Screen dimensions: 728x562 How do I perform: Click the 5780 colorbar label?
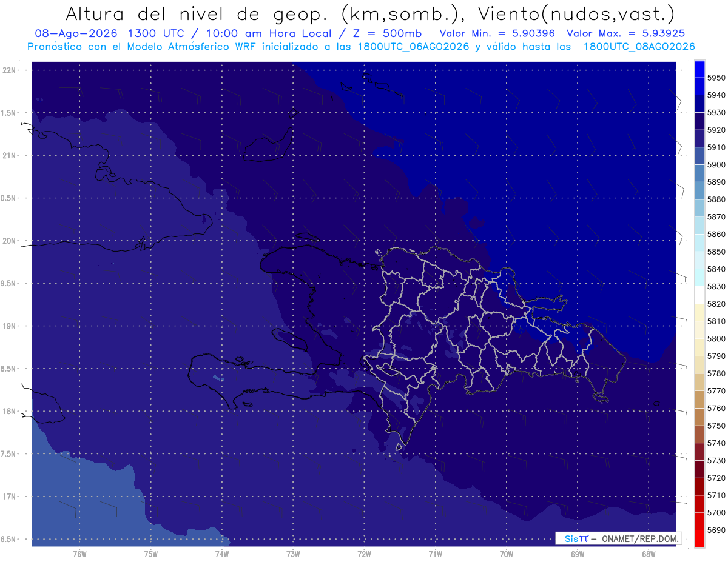[716, 373]
